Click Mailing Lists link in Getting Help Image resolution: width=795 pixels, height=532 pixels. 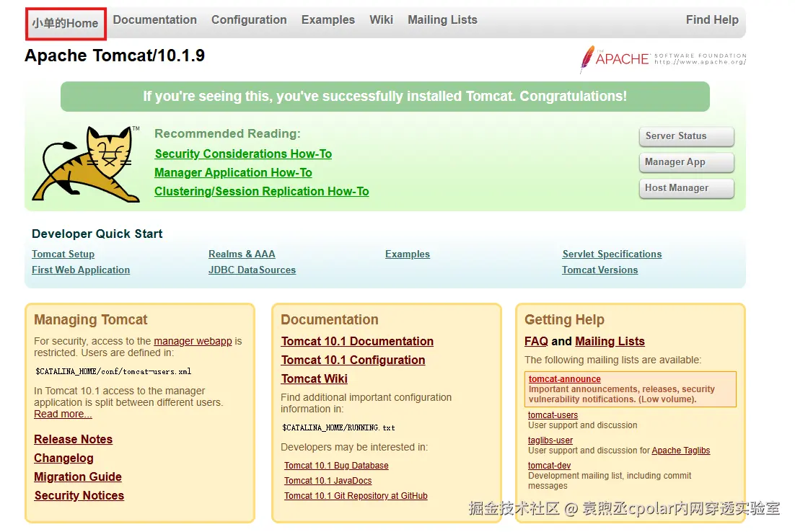coord(610,342)
